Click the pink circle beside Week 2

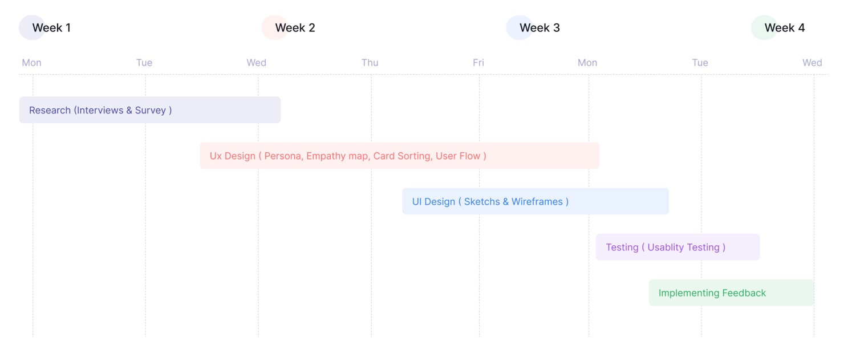pos(268,27)
